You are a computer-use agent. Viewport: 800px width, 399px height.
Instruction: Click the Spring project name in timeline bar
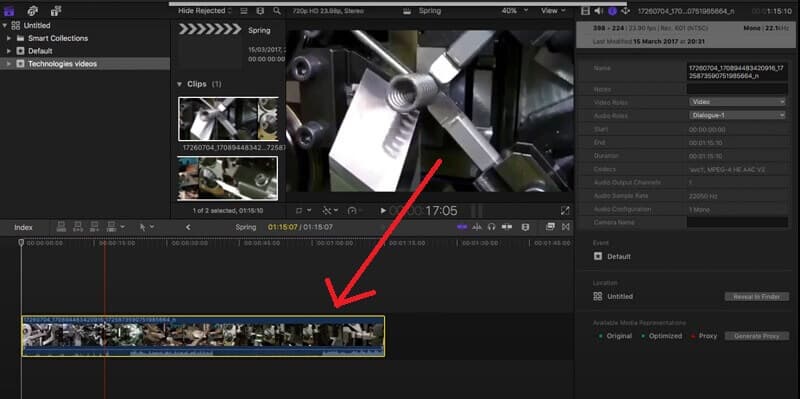coord(245,228)
